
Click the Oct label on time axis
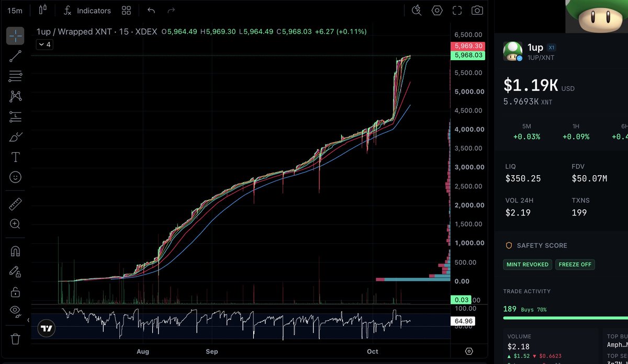coord(372,351)
